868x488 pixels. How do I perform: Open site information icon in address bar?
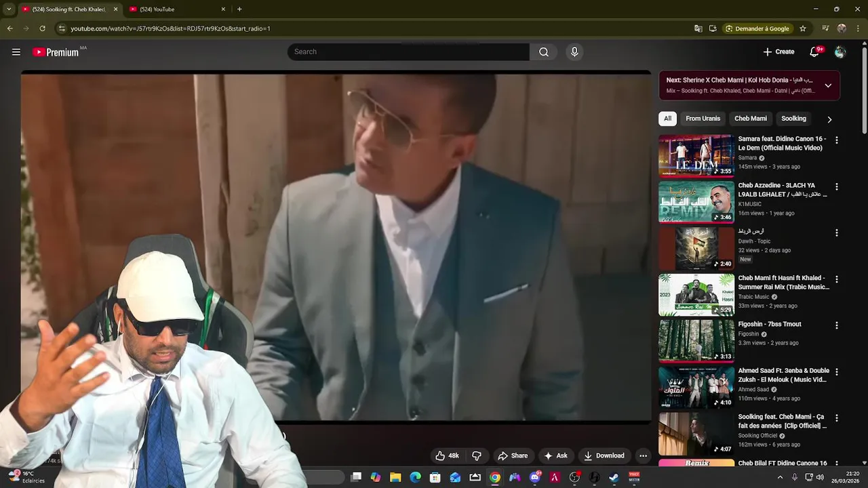coord(62,28)
